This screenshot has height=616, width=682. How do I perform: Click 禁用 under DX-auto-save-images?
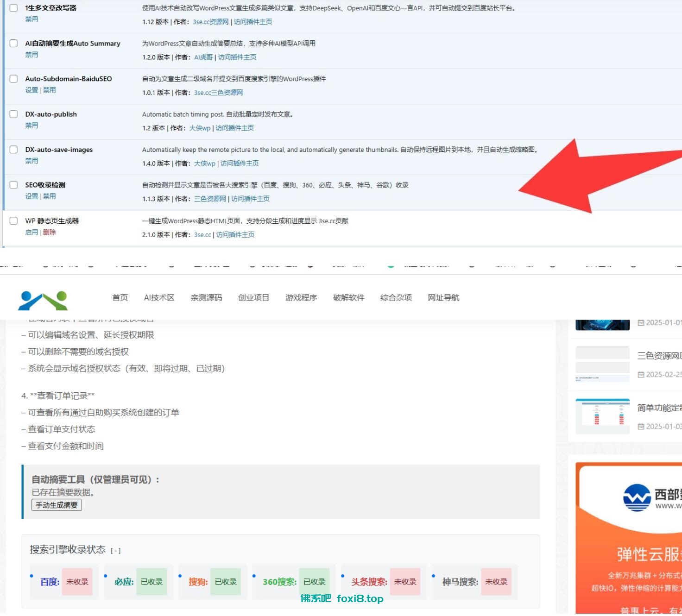[32, 161]
